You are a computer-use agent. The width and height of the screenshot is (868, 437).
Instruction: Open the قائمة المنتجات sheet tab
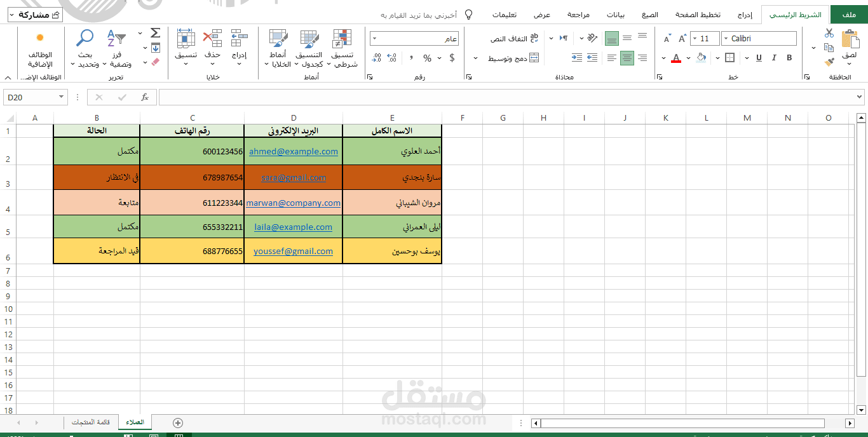click(x=91, y=422)
